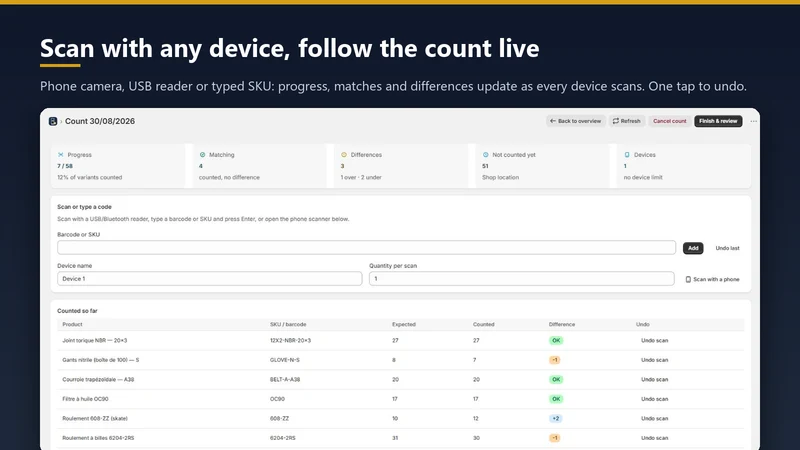800x450 pixels.
Task: Select SKU 6204-2RS cell
Action: tap(283, 438)
